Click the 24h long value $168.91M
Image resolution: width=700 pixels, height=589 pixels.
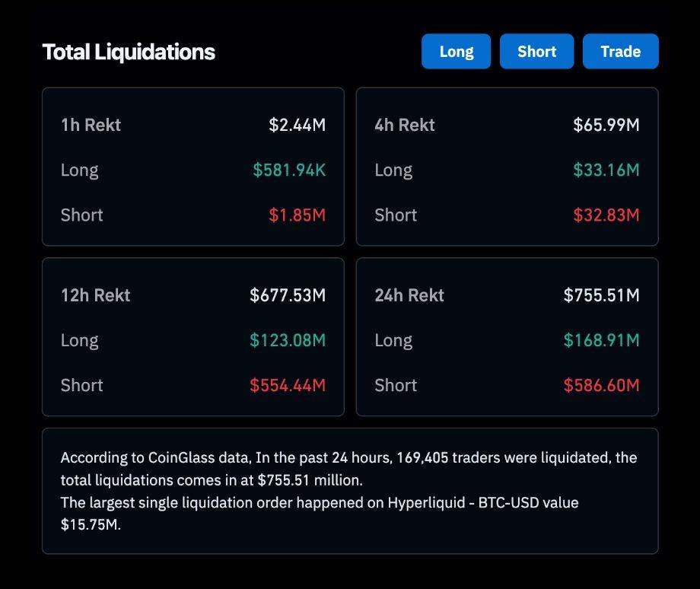602,340
